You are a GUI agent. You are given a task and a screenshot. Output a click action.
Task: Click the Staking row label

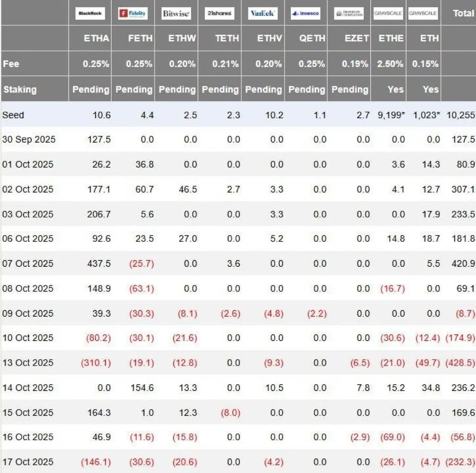point(20,90)
